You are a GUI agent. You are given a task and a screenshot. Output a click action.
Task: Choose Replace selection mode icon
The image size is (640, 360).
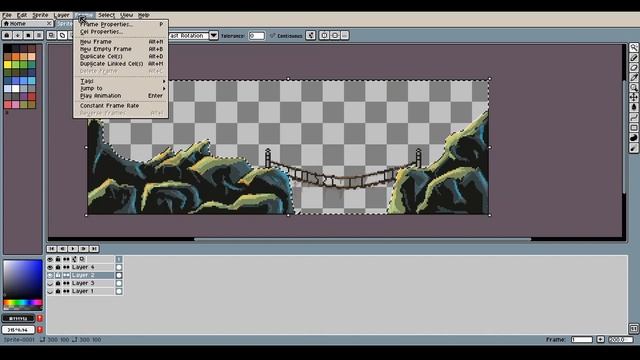click(x=51, y=36)
